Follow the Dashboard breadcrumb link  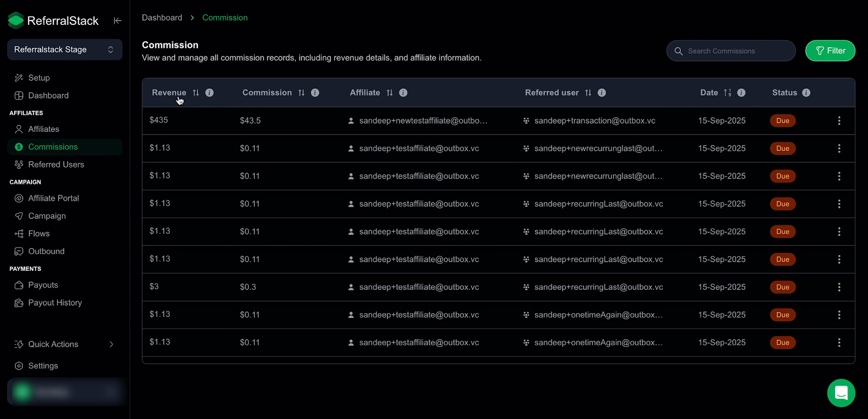tap(162, 17)
